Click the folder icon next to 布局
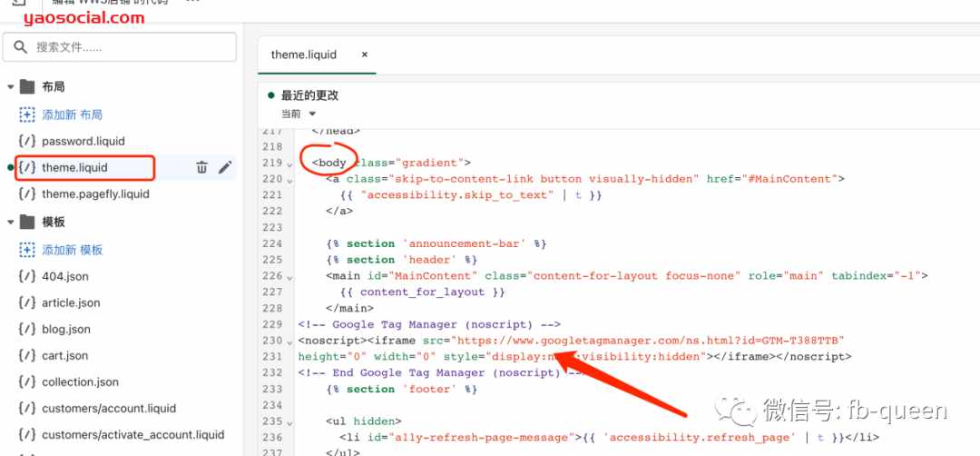Image resolution: width=980 pixels, height=456 pixels. pyautogui.click(x=27, y=87)
